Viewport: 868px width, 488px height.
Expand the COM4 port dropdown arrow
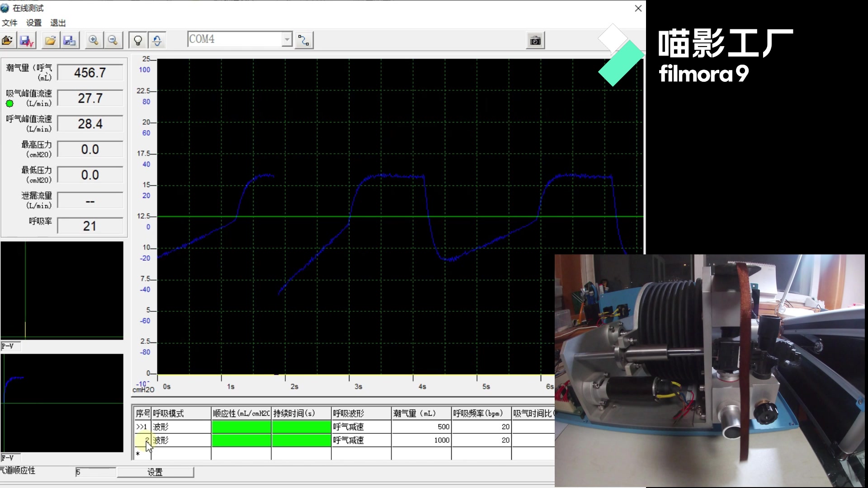[287, 40]
